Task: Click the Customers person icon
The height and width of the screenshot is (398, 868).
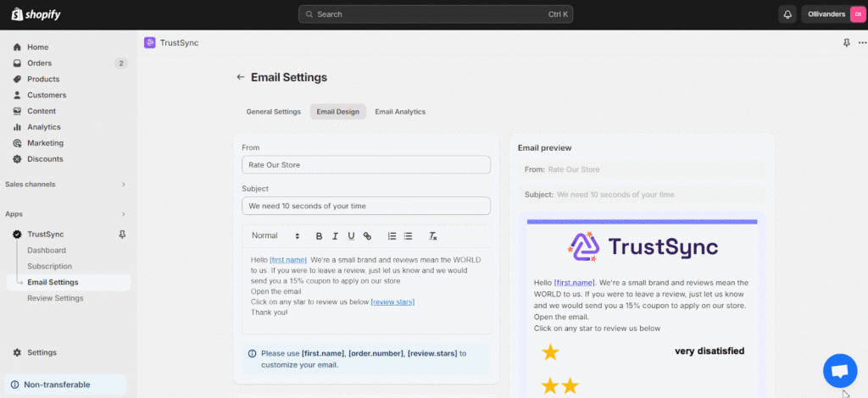Action: click(x=17, y=95)
